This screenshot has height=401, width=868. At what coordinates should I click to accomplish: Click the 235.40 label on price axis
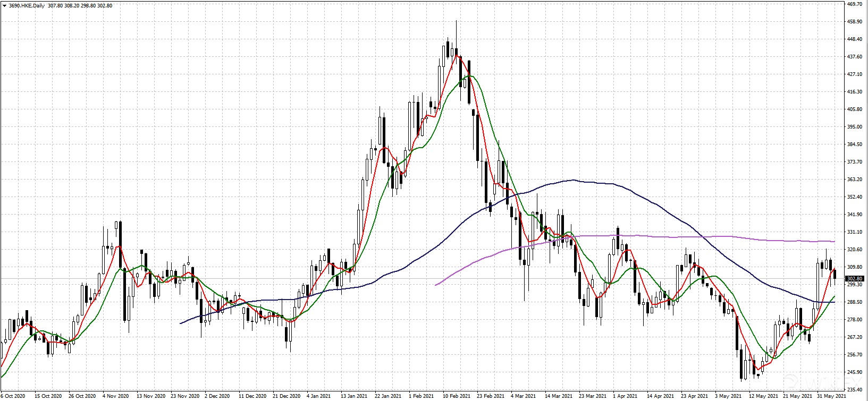click(854, 389)
